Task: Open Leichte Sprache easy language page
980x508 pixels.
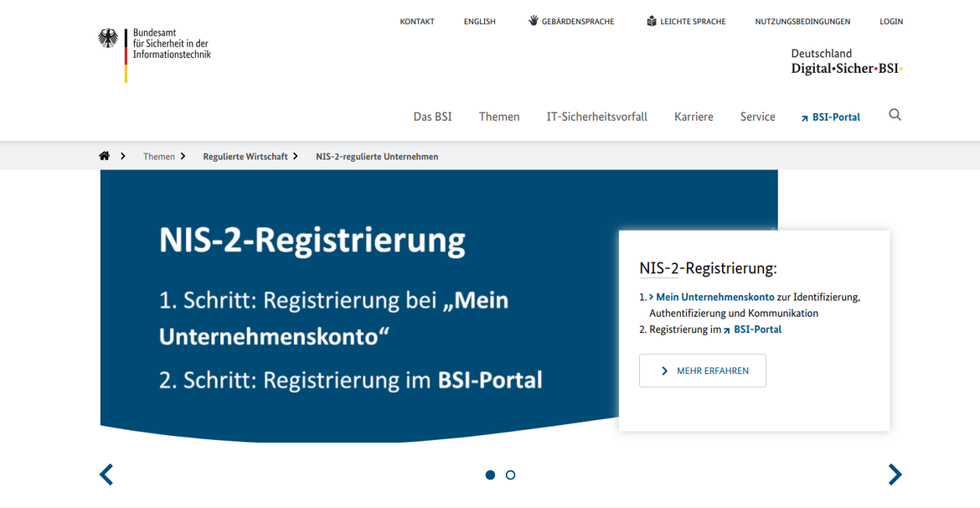Action: click(686, 22)
